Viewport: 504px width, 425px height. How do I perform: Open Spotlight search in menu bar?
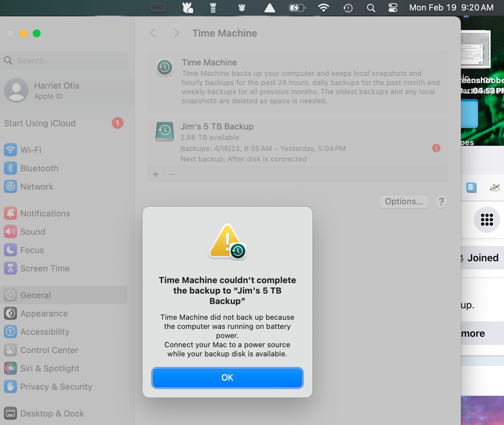371,8
